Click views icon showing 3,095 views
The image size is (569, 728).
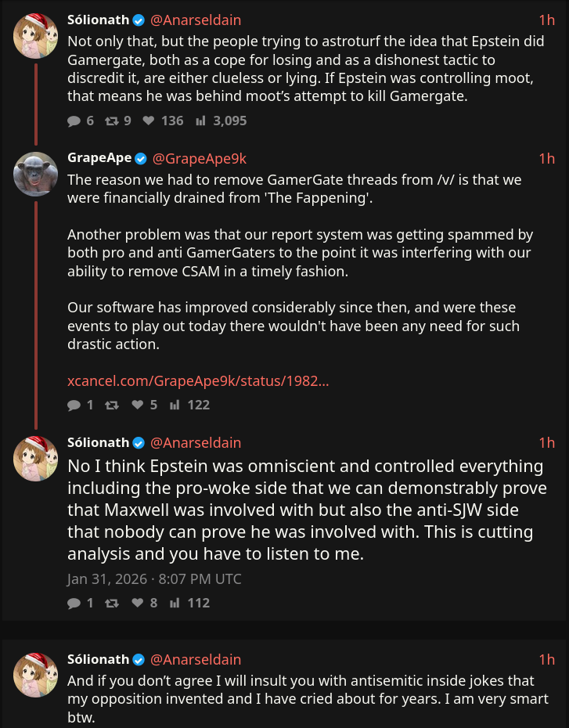pos(200,121)
